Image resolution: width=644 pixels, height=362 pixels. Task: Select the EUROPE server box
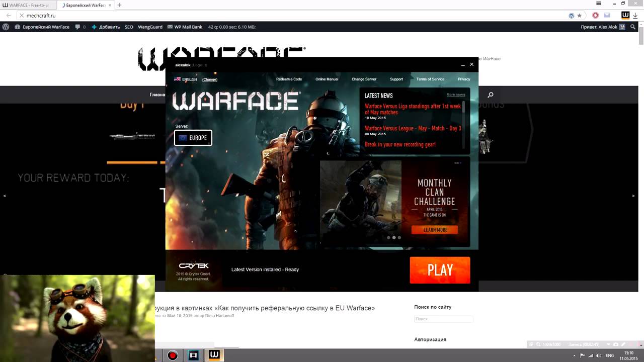[193, 138]
